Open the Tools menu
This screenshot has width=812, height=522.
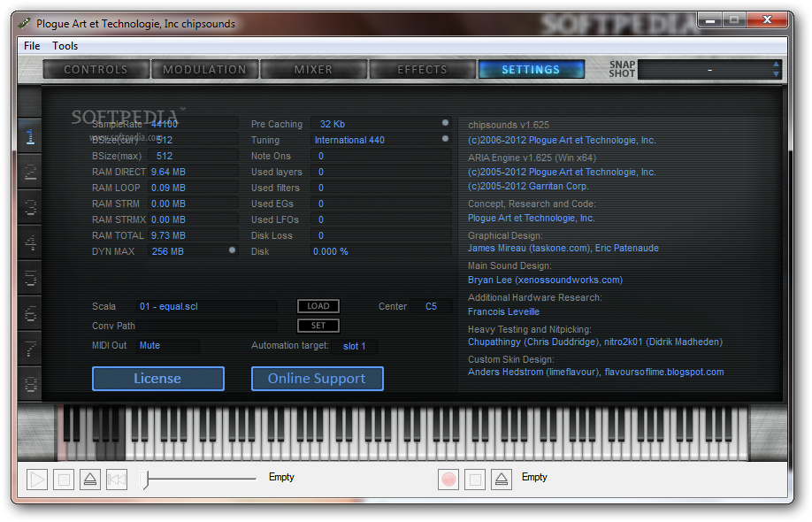pyautogui.click(x=65, y=46)
